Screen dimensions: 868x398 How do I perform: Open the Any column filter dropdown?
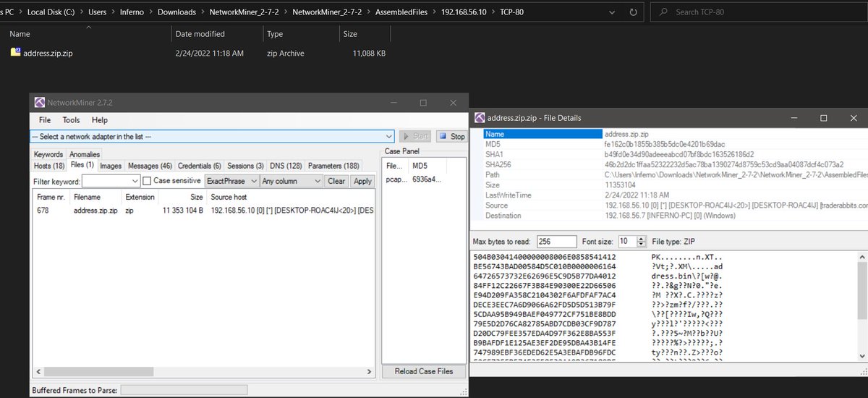pyautogui.click(x=291, y=181)
